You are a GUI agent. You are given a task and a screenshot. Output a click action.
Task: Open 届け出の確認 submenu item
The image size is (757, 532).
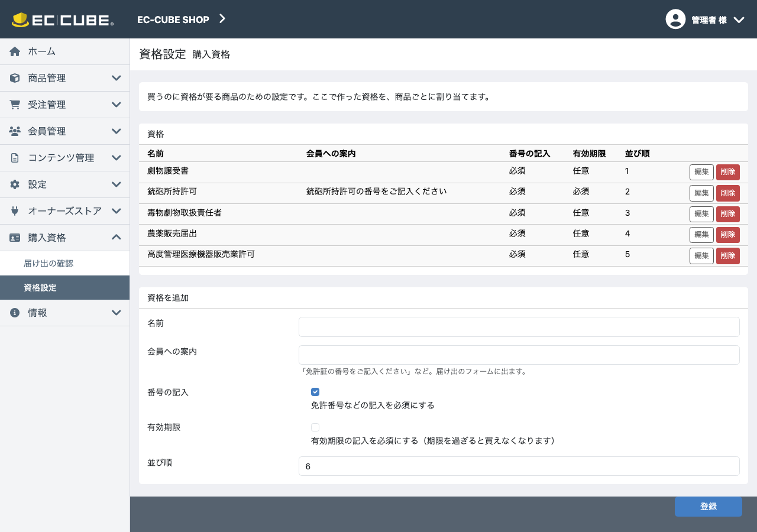point(64,264)
